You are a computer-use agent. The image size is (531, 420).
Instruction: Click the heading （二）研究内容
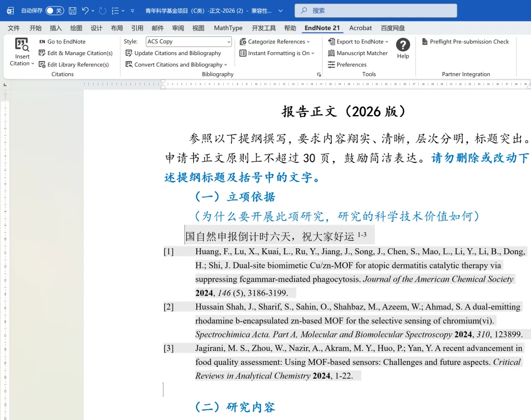[235, 407]
